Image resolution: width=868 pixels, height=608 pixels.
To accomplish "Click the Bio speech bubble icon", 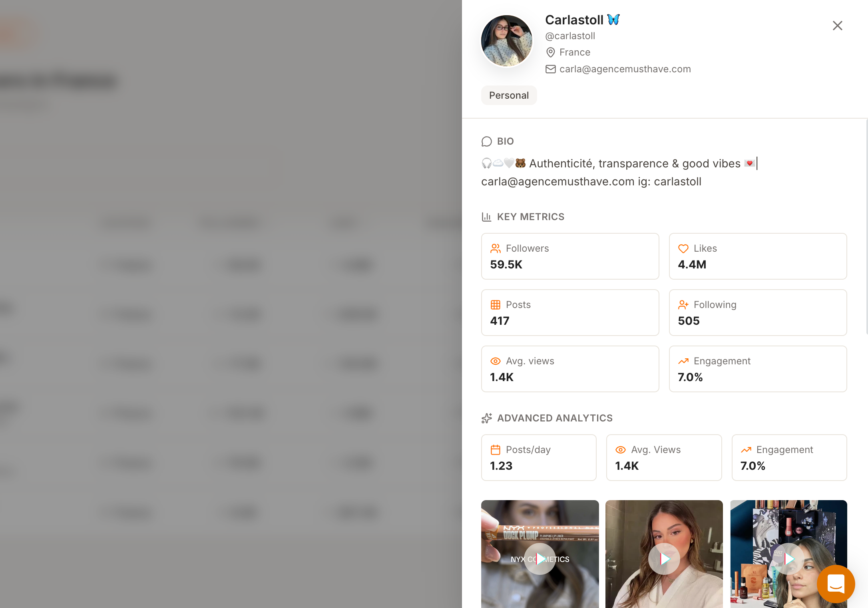I will (486, 141).
